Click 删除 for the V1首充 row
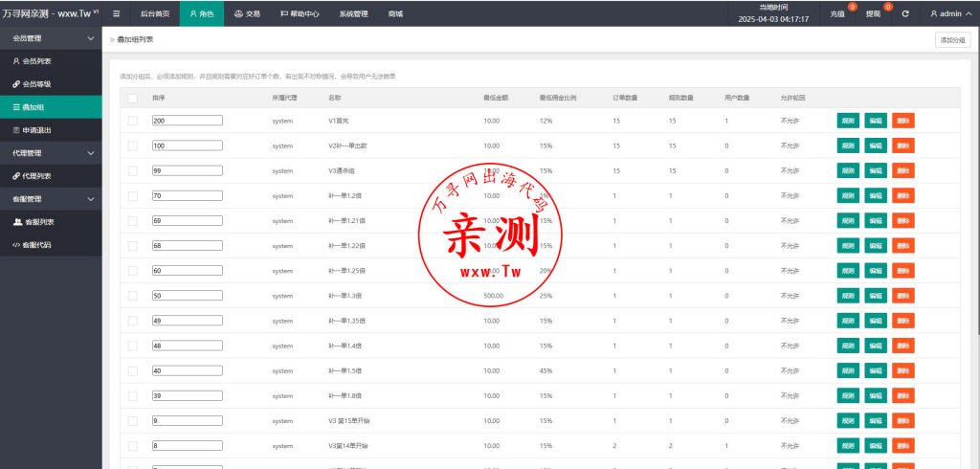Image resolution: width=980 pixels, height=469 pixels. [x=903, y=121]
